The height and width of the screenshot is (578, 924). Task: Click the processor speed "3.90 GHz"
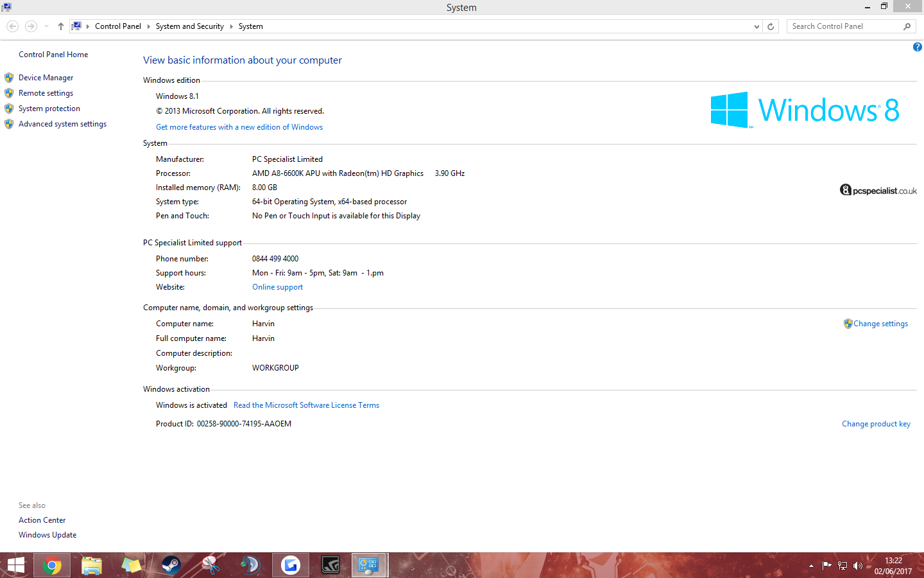450,173
